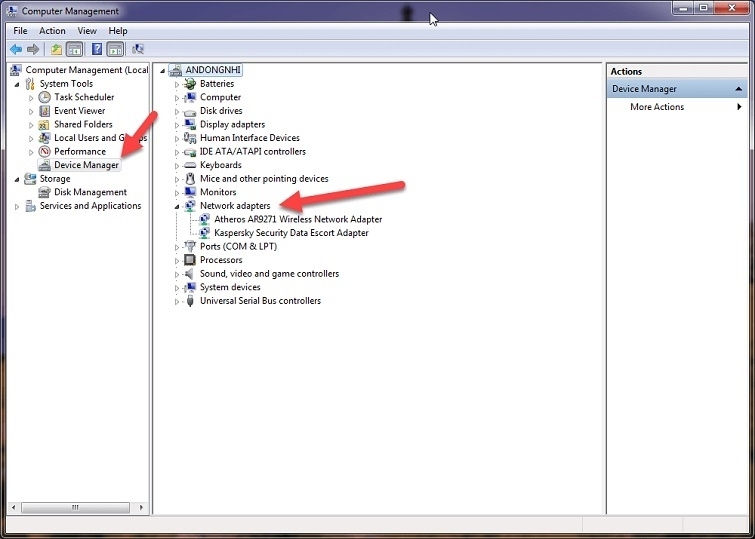Collapse the Device Manager actions header

point(739,89)
